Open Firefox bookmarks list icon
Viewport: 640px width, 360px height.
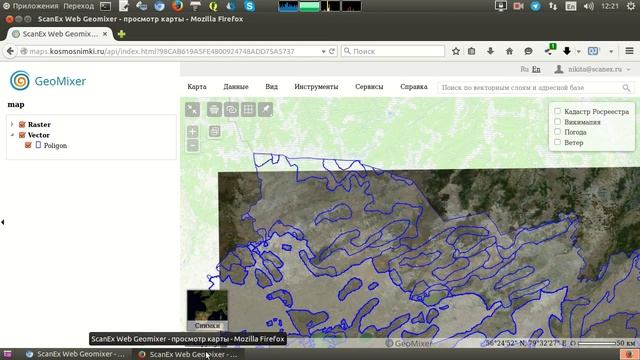[x=472, y=51]
